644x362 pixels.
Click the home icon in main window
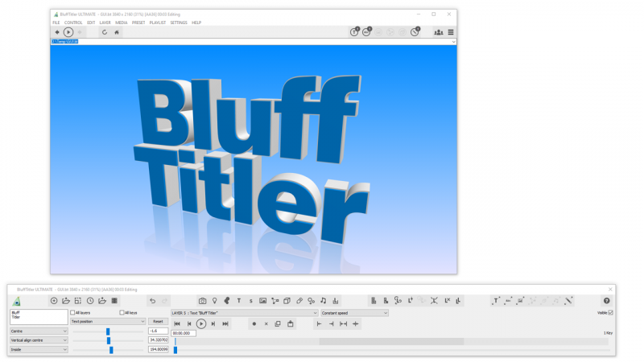pyautogui.click(x=117, y=32)
